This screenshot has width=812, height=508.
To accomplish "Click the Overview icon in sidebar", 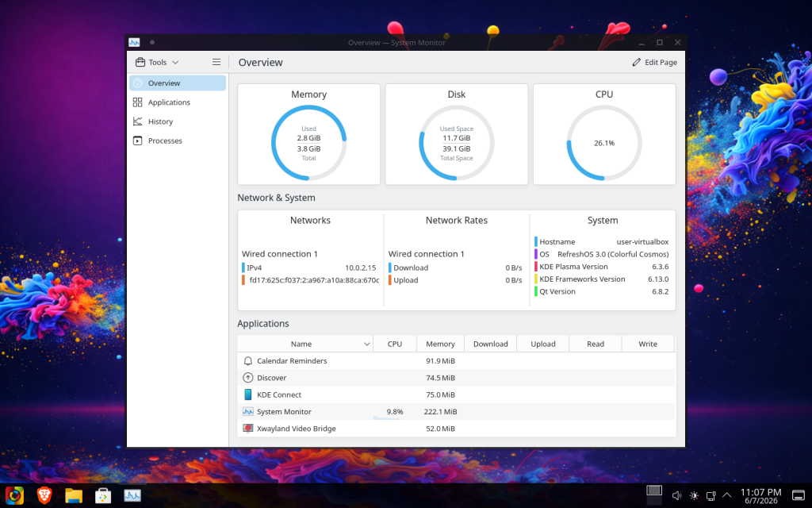I will 137,83.
